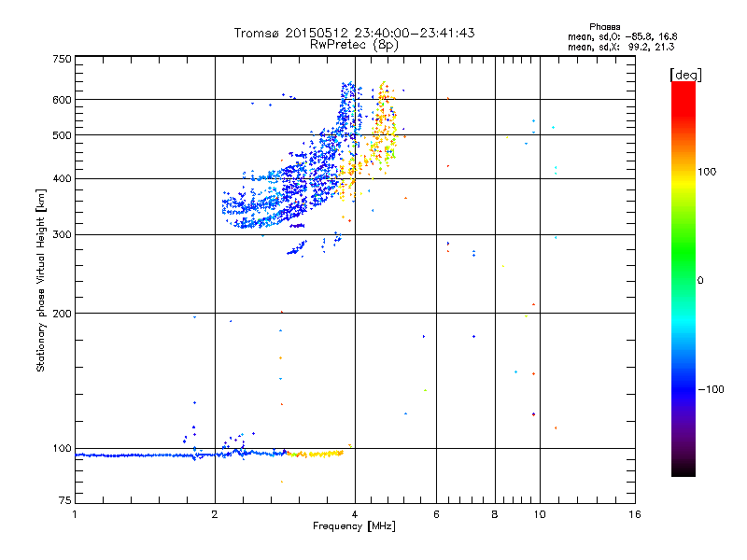
Task: Click the y-axis tick label '750'
Action: (62, 59)
